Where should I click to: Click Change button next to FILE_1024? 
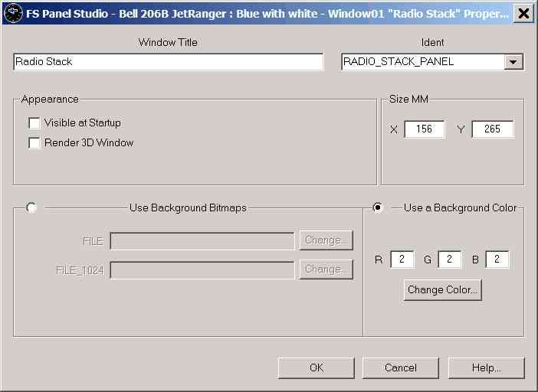[326, 269]
